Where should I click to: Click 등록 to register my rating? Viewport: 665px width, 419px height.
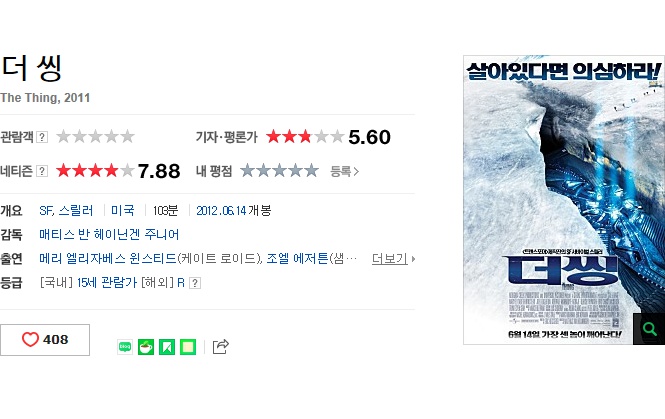pos(344,171)
